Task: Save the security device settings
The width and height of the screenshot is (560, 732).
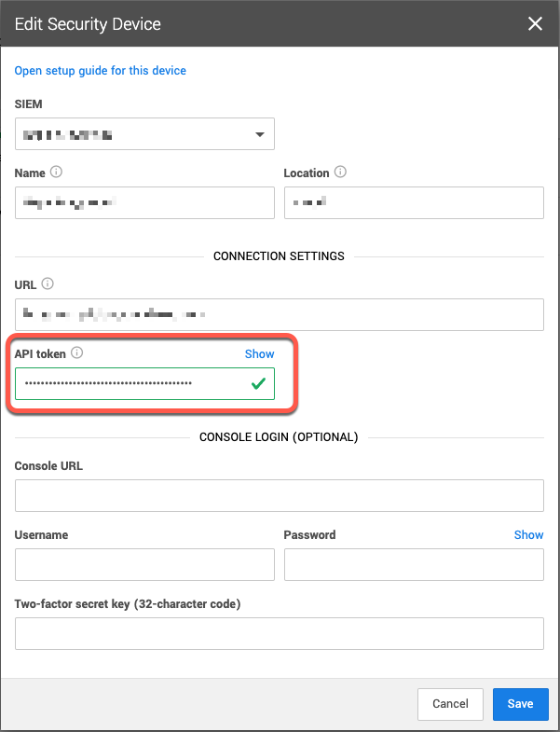Action: [x=520, y=704]
